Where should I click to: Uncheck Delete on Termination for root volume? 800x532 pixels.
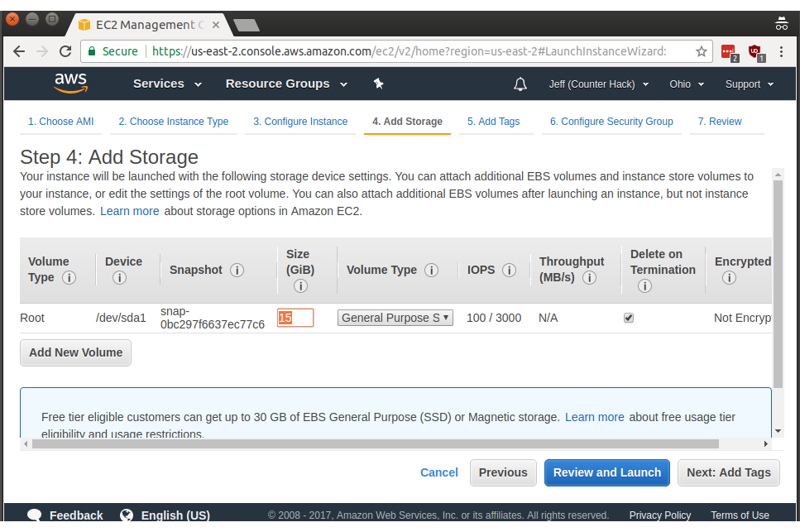pyautogui.click(x=629, y=318)
